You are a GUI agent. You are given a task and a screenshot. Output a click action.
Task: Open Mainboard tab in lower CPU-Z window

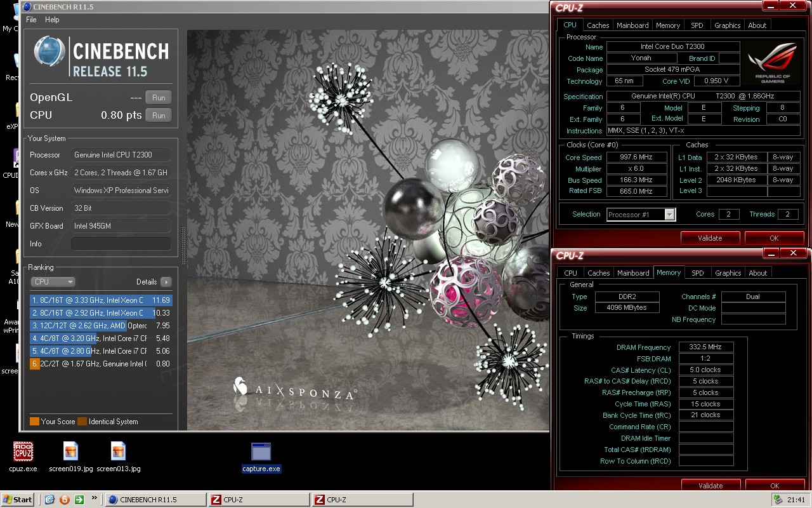tap(633, 273)
